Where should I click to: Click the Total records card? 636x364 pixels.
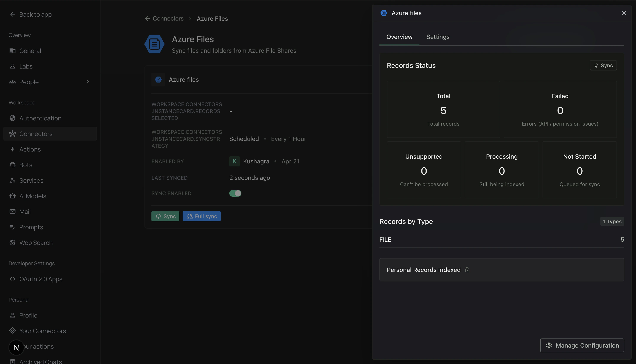coord(443,109)
